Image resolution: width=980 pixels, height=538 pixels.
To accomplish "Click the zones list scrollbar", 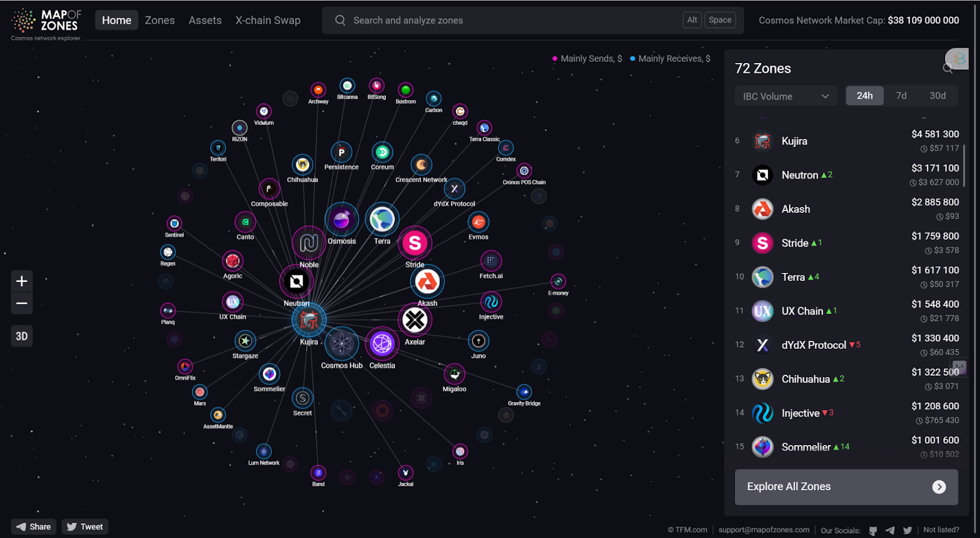I will [964, 165].
